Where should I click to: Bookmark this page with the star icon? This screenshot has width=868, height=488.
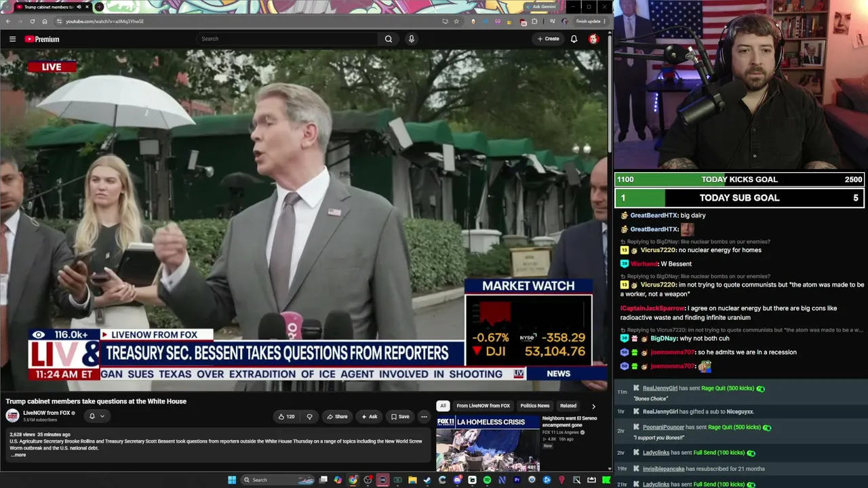click(x=456, y=21)
